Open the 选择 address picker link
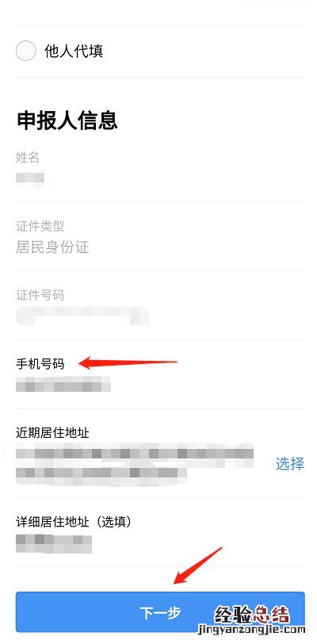Viewport: 317px width, 644px height. [290, 464]
